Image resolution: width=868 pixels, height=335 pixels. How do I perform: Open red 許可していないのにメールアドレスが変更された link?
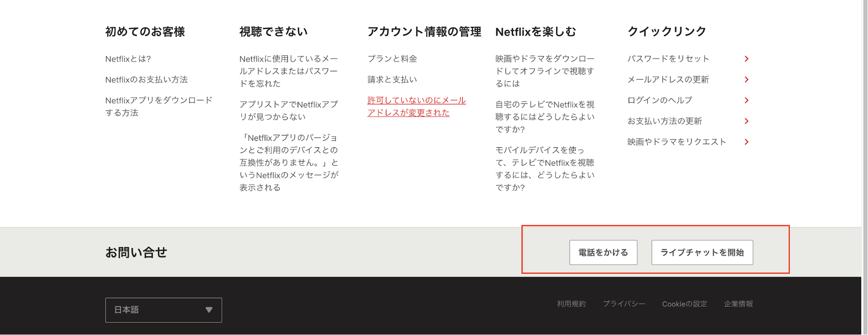(416, 106)
